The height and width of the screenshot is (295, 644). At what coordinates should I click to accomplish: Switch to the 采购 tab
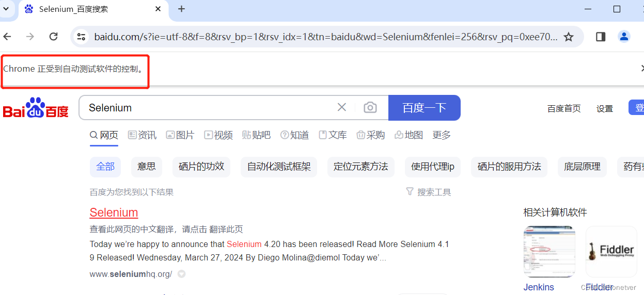371,135
